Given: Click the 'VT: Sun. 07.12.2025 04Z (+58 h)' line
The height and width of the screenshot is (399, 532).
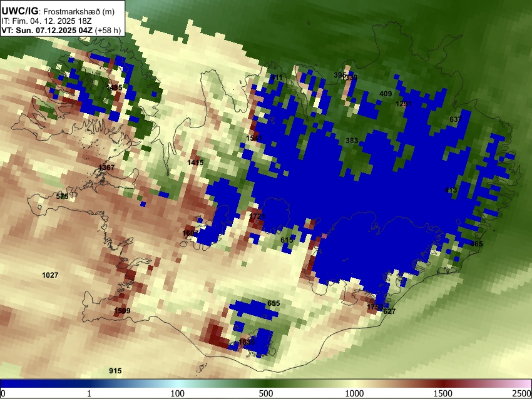Looking at the screenshot, I should pos(61,30).
